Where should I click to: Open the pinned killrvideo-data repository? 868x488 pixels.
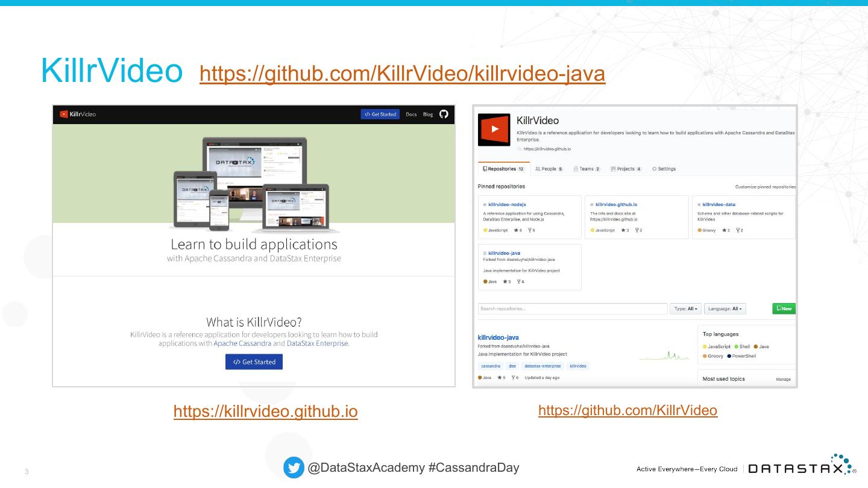719,205
